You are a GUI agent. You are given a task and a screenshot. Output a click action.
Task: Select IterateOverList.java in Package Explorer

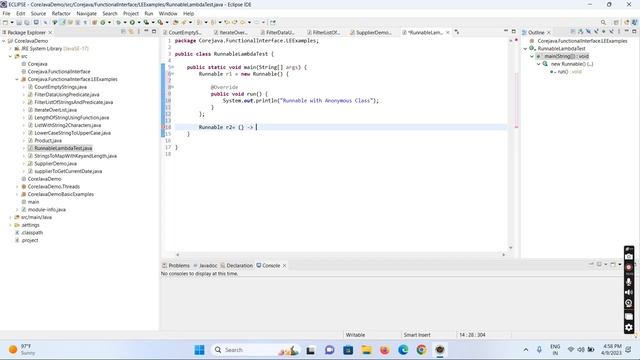click(x=56, y=110)
